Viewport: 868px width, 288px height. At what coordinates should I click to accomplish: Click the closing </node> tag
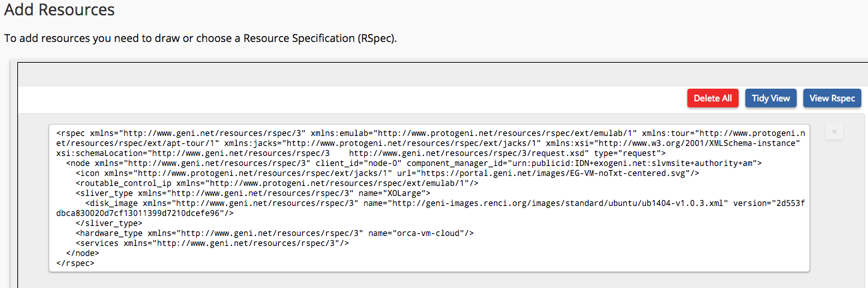[83, 253]
